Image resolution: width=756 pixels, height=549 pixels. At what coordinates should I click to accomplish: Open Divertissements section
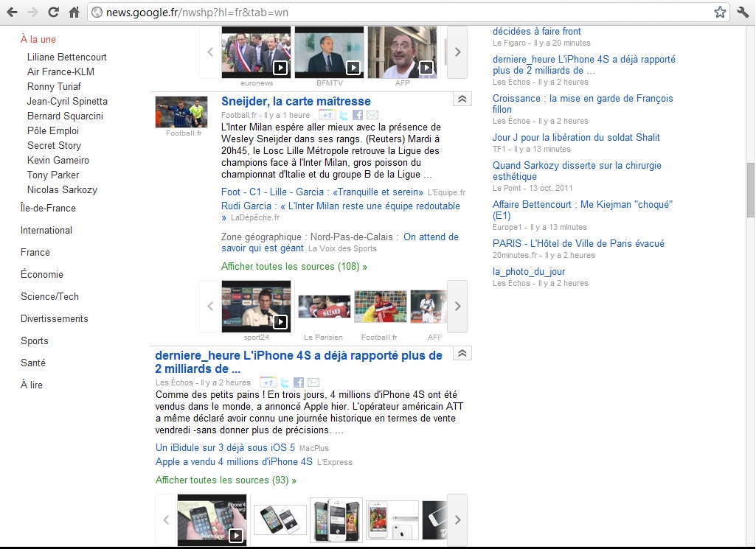click(55, 319)
